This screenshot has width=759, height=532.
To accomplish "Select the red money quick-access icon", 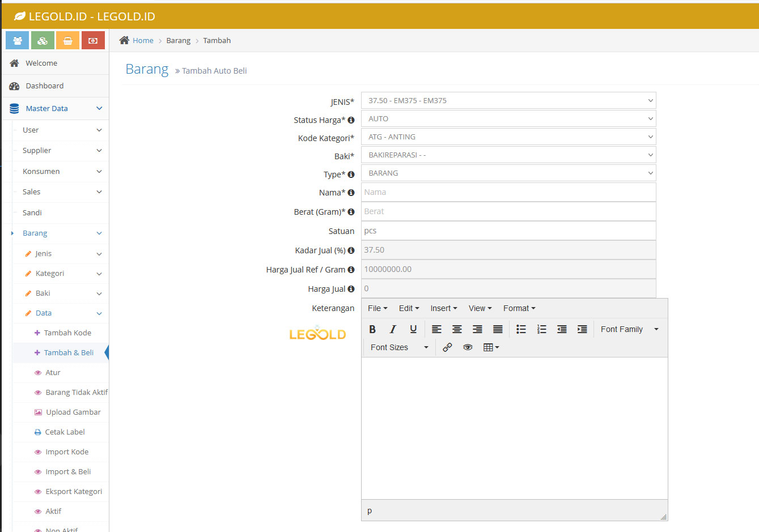I will (x=93, y=40).
